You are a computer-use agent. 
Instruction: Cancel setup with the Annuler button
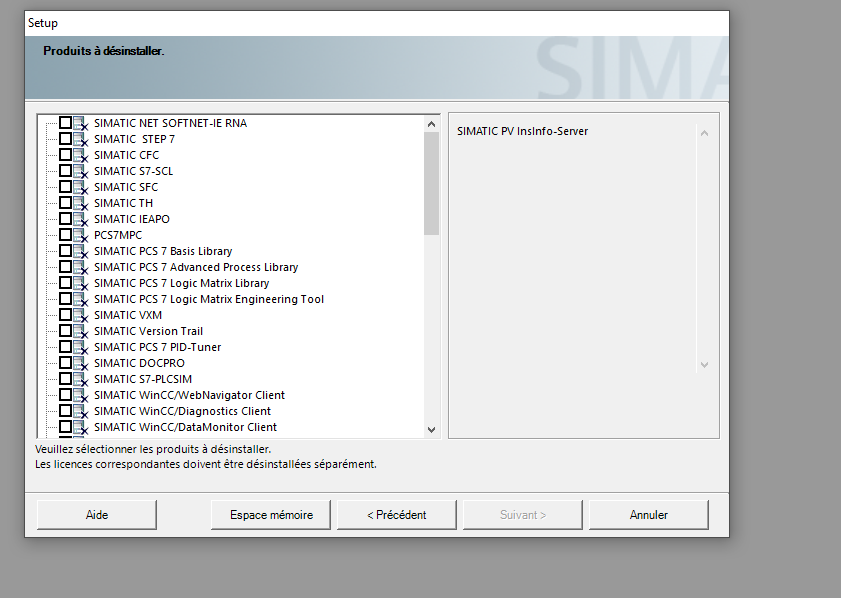[x=649, y=515]
